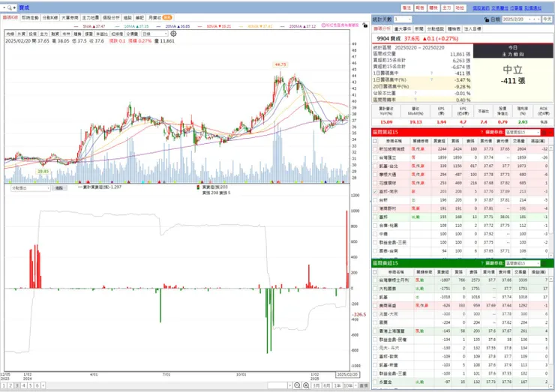Click the 今天 button
This screenshot has width=555, height=392.
coord(547,19)
